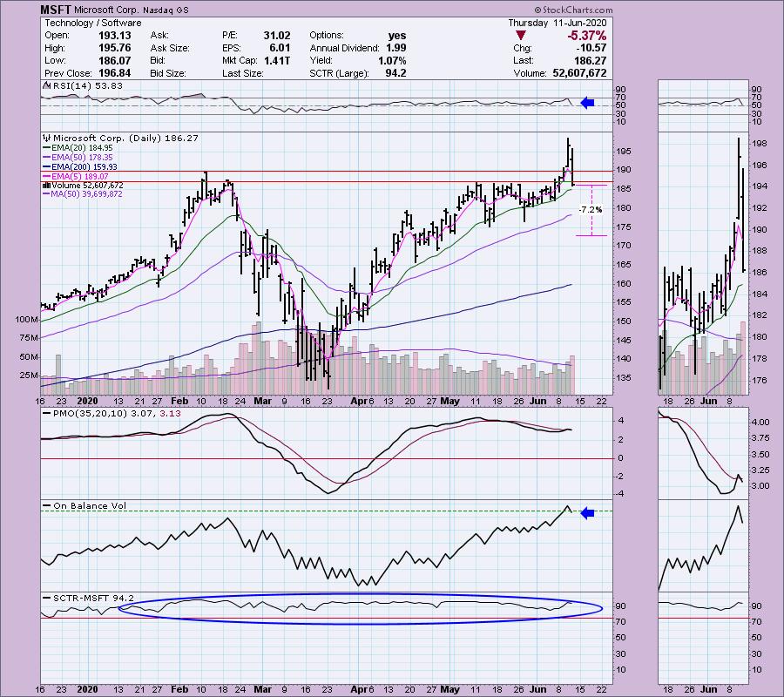Screen dimensions: 784x697
Task: Click the EMA(200) 159.93 legend entry
Action: (84, 167)
